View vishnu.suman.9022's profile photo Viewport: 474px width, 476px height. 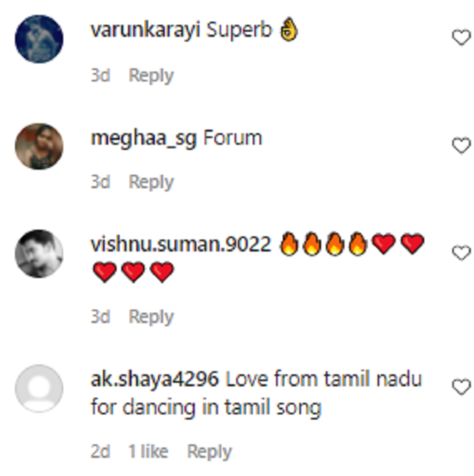pyautogui.click(x=39, y=253)
